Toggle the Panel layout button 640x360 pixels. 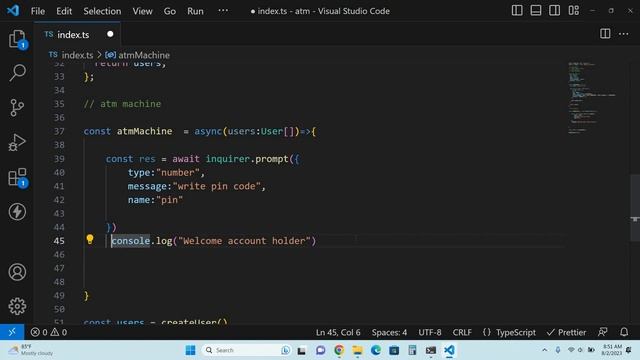536,11
